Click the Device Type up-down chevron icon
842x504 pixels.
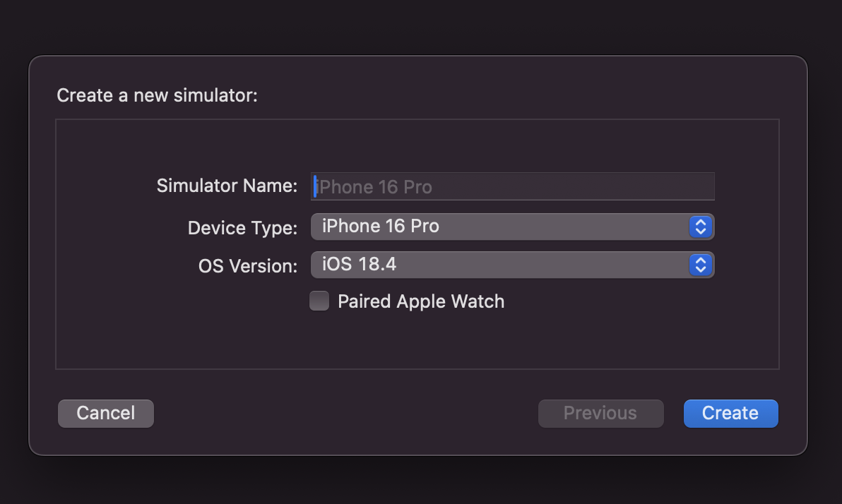(700, 227)
